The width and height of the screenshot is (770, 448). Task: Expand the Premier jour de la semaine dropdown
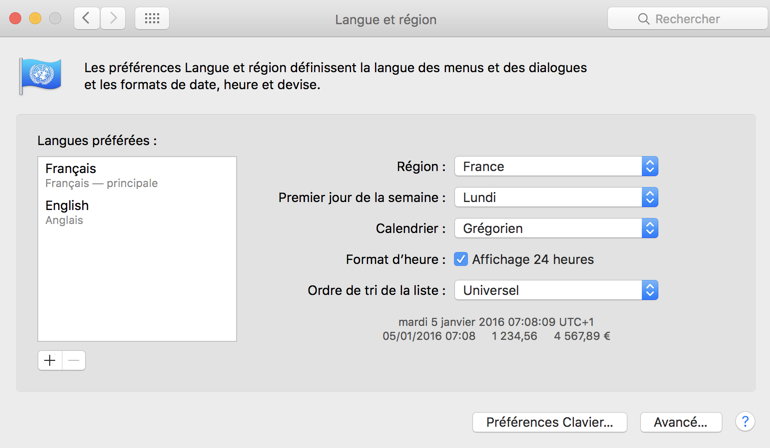pos(556,198)
